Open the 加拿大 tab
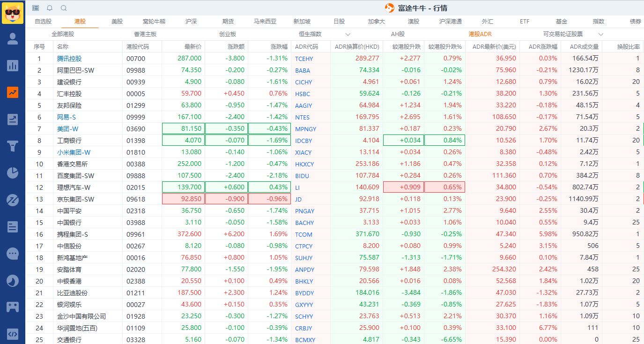Viewport: 644px width, 344px height. 377,22
